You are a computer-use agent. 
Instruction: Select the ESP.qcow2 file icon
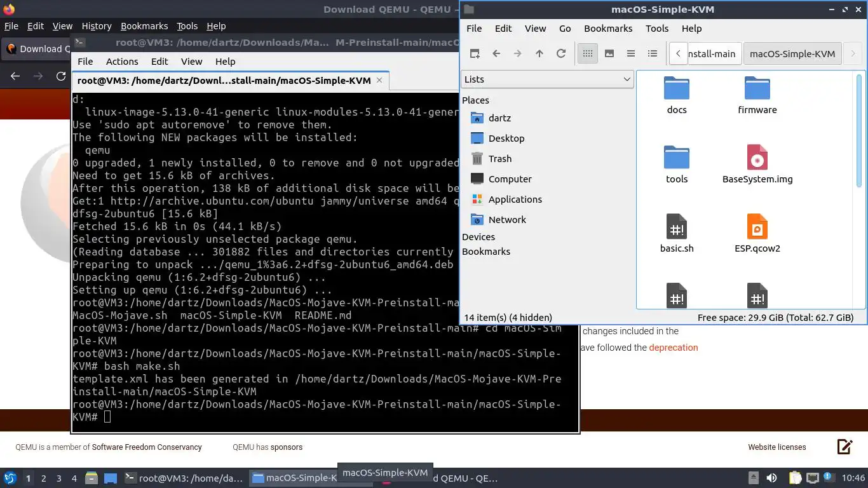click(757, 227)
